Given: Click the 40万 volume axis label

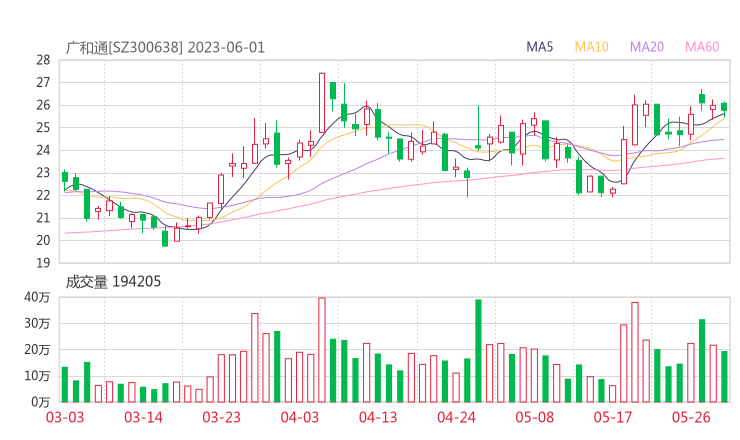Looking at the screenshot, I should click(x=37, y=297).
